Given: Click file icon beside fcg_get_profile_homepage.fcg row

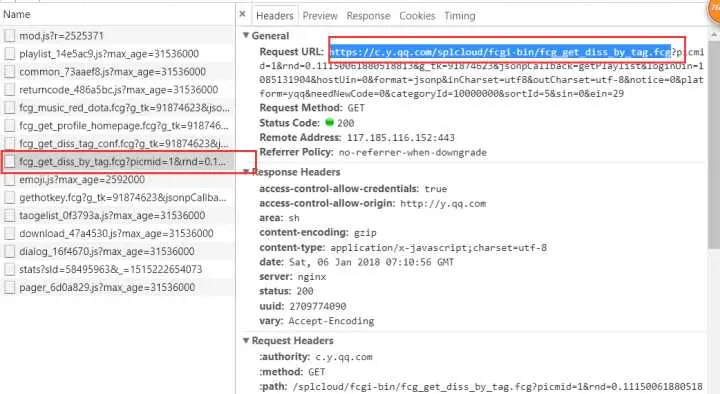Looking at the screenshot, I should (10, 125).
